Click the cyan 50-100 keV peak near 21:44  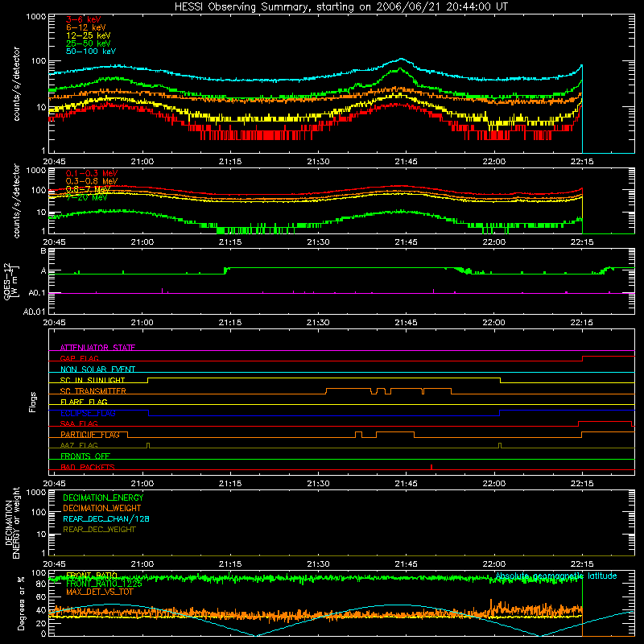click(401, 59)
